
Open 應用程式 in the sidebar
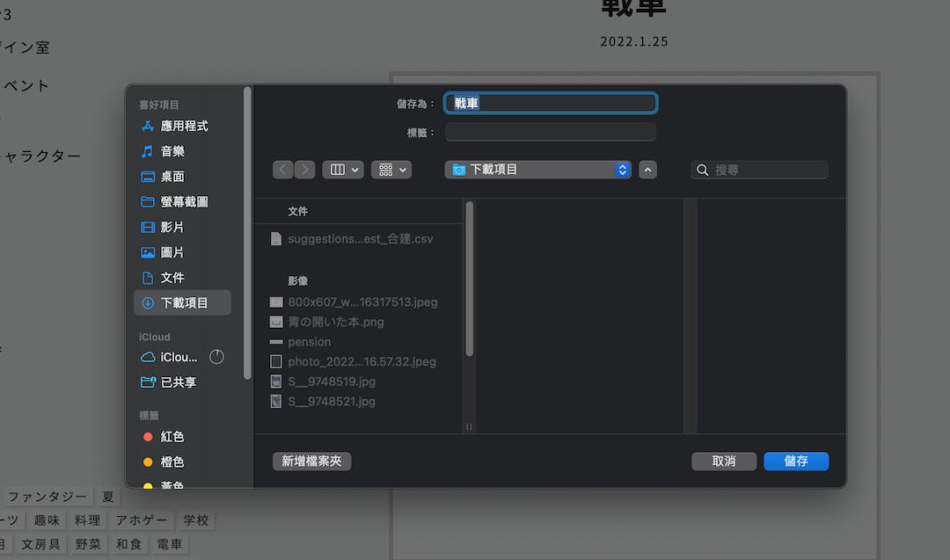tap(184, 126)
